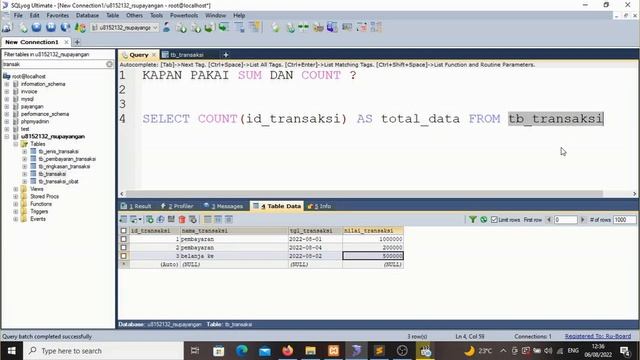This screenshot has width=640, height=360.
Task: Expand the phpmyadmin database node
Action: (x=7, y=121)
